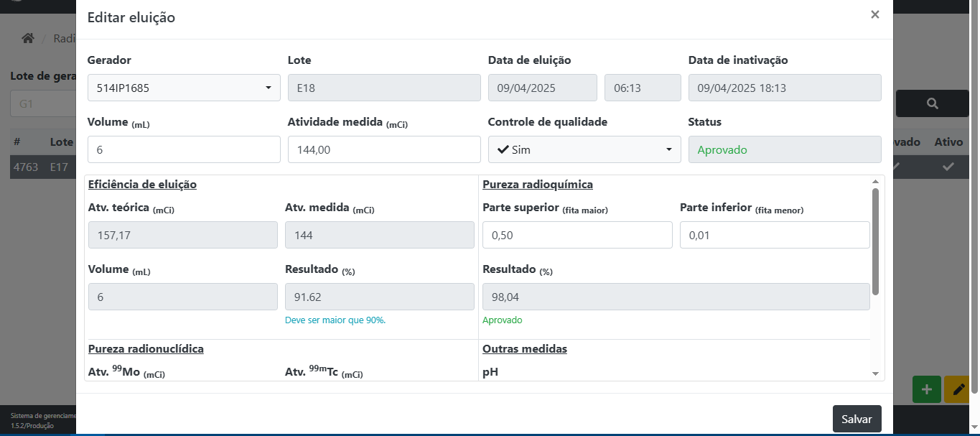Click the magnifying glass search button

(932, 103)
